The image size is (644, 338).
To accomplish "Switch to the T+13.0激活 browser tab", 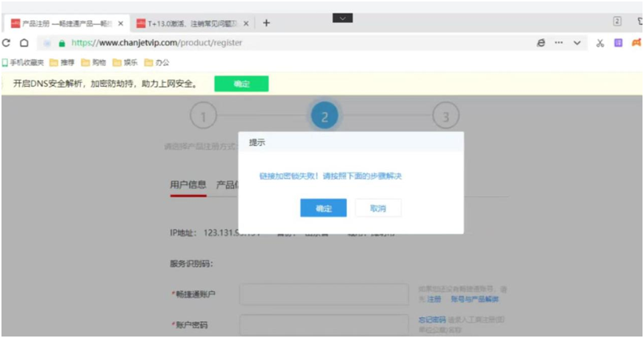I will click(193, 24).
